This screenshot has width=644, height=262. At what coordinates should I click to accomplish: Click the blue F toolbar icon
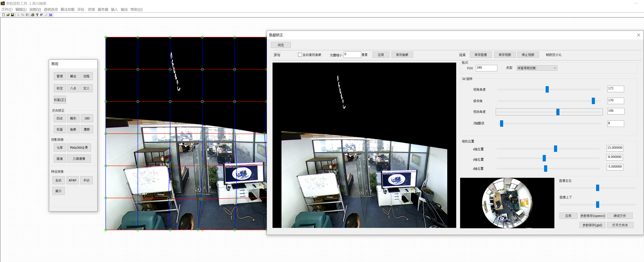tap(41, 15)
